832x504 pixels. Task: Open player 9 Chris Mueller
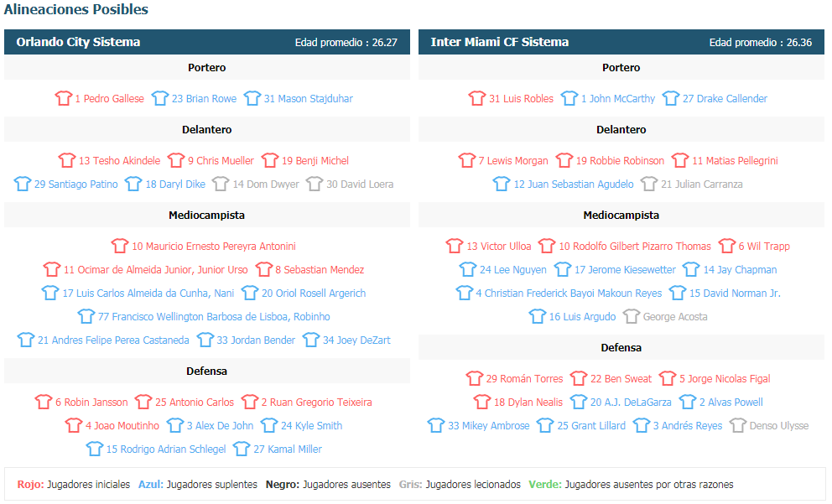221,161
